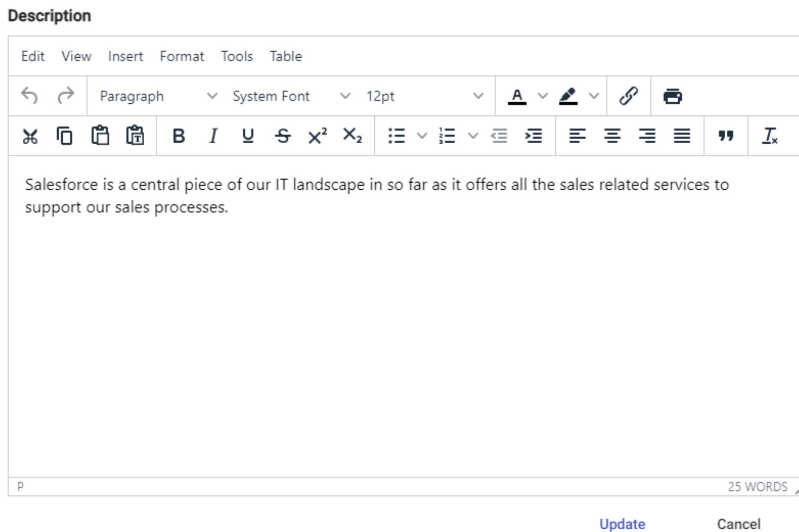
Task: Toggle underline formatting
Action: tap(248, 136)
